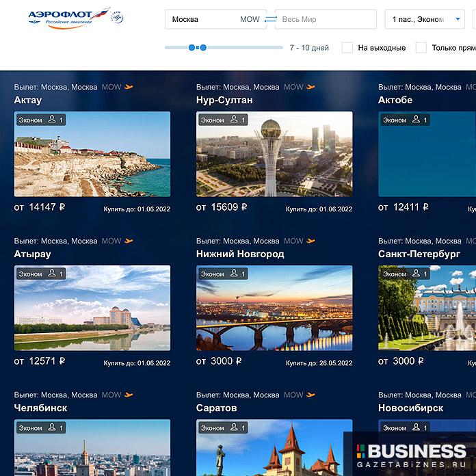
Task: Click the Aeroflot logo
Action: [x=77, y=17]
